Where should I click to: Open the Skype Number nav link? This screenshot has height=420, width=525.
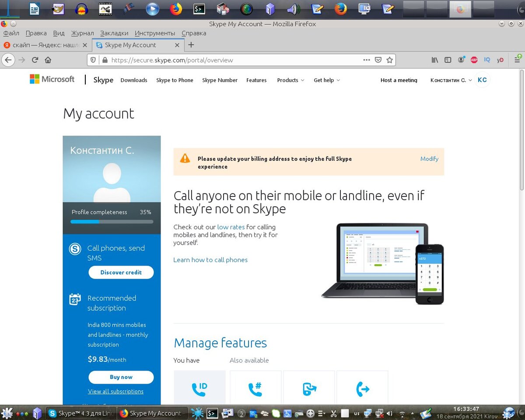[220, 80]
